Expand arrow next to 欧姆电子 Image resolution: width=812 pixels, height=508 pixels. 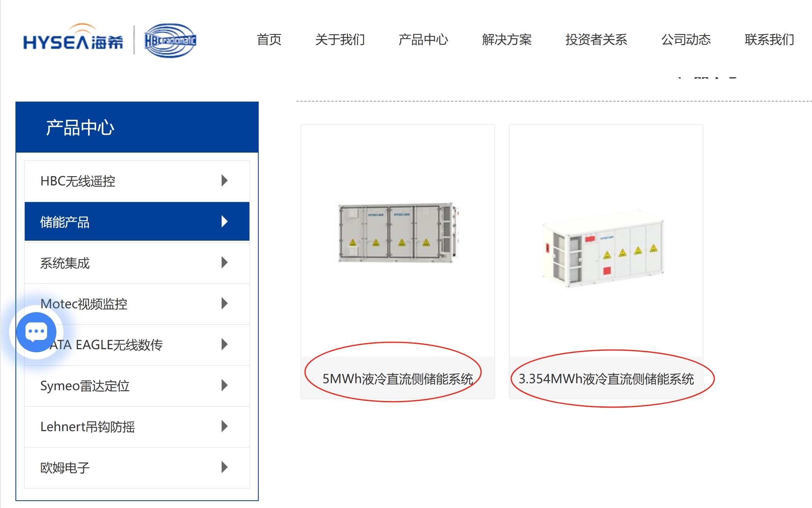click(x=224, y=467)
